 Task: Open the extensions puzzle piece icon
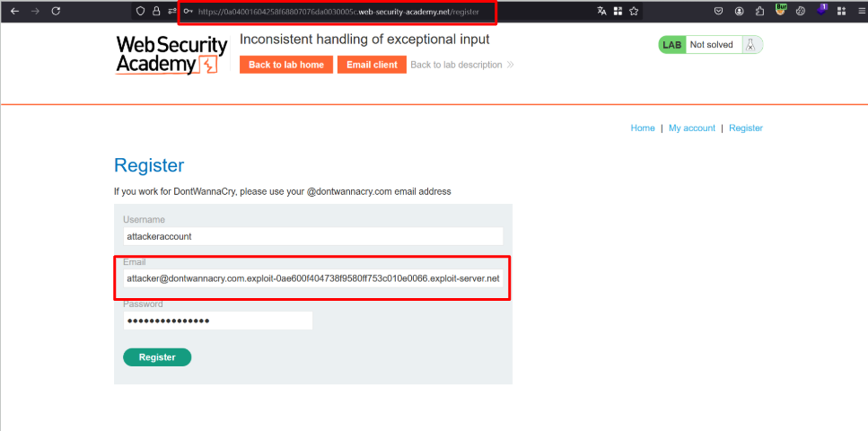[759, 11]
